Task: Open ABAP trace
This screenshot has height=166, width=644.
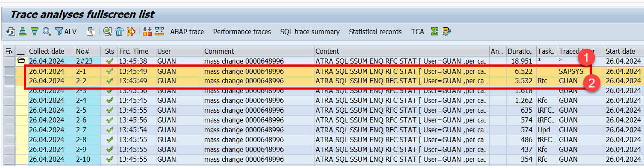Action: tap(187, 32)
